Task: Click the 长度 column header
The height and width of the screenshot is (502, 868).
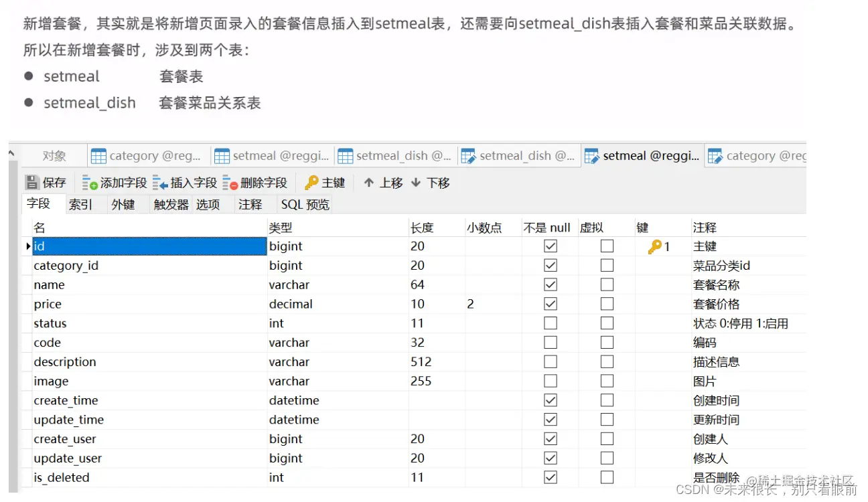Action: coord(437,228)
